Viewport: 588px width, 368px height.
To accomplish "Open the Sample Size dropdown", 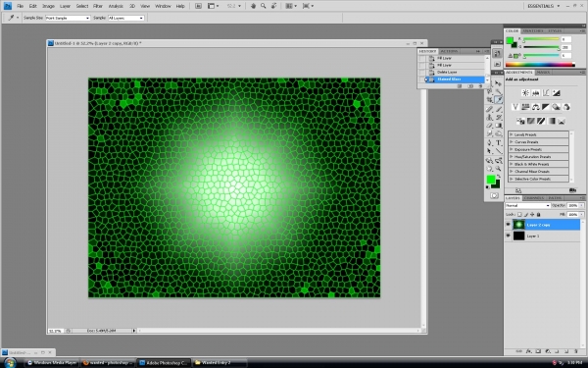I will (68, 18).
